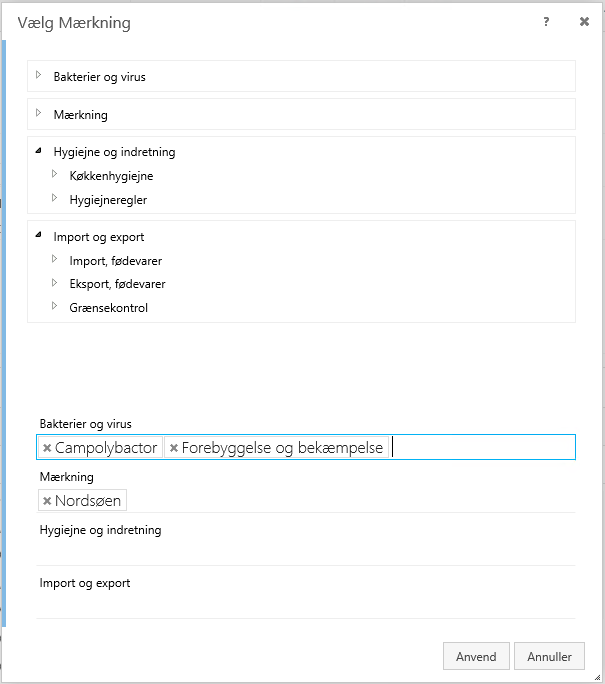The height and width of the screenshot is (684, 605).
Task: Expand the Bakterier og virus node
Action: tap(39, 75)
